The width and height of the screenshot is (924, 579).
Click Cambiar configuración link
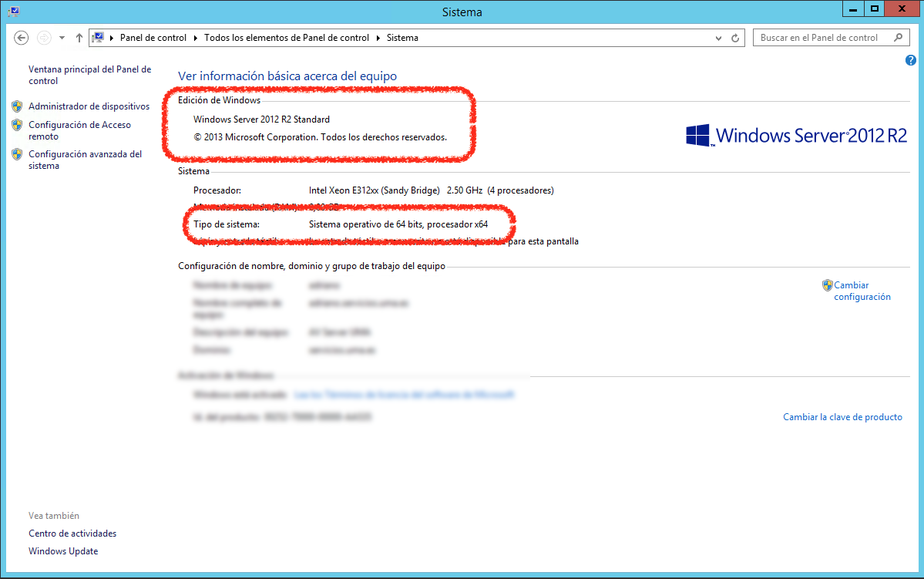coord(862,291)
